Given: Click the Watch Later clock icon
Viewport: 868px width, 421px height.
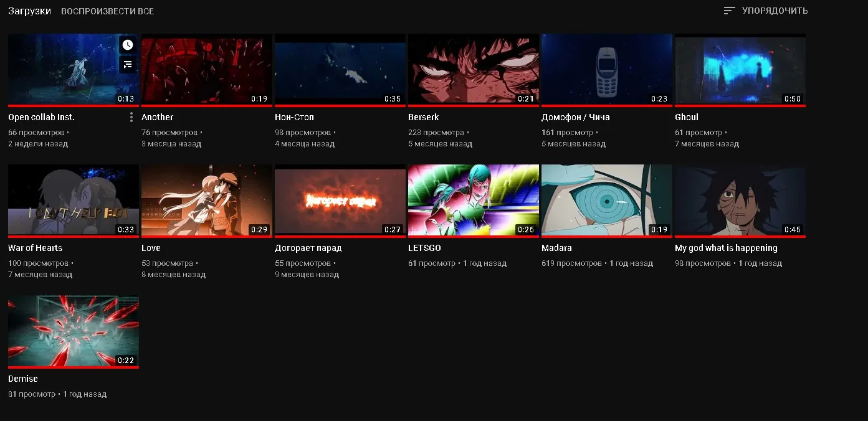Looking at the screenshot, I should click(x=128, y=45).
